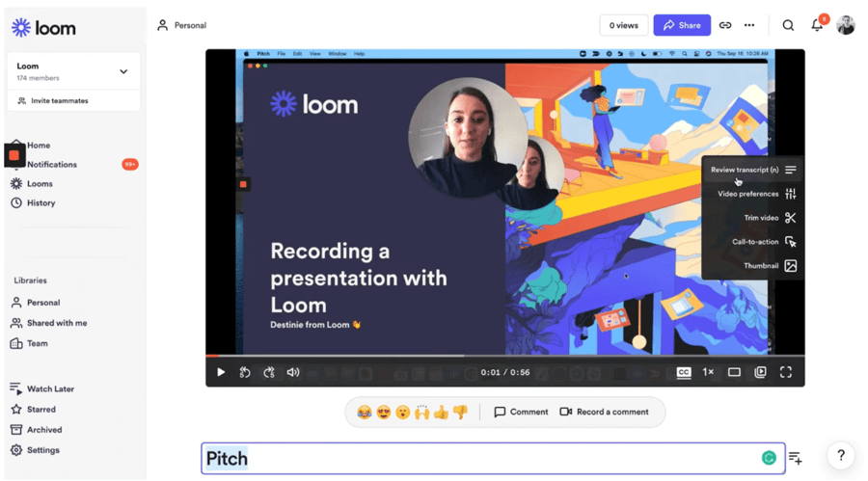React with thumbs down emoji

coord(460,413)
